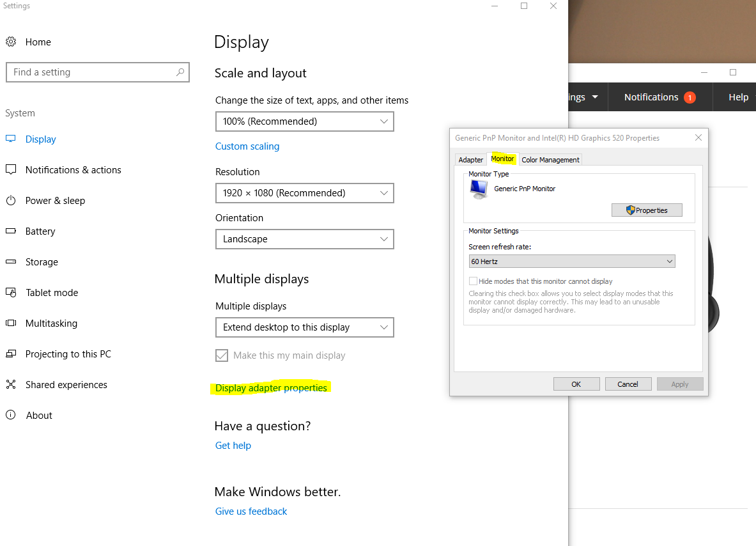Click the About info icon
756x546 pixels.
[11, 415]
